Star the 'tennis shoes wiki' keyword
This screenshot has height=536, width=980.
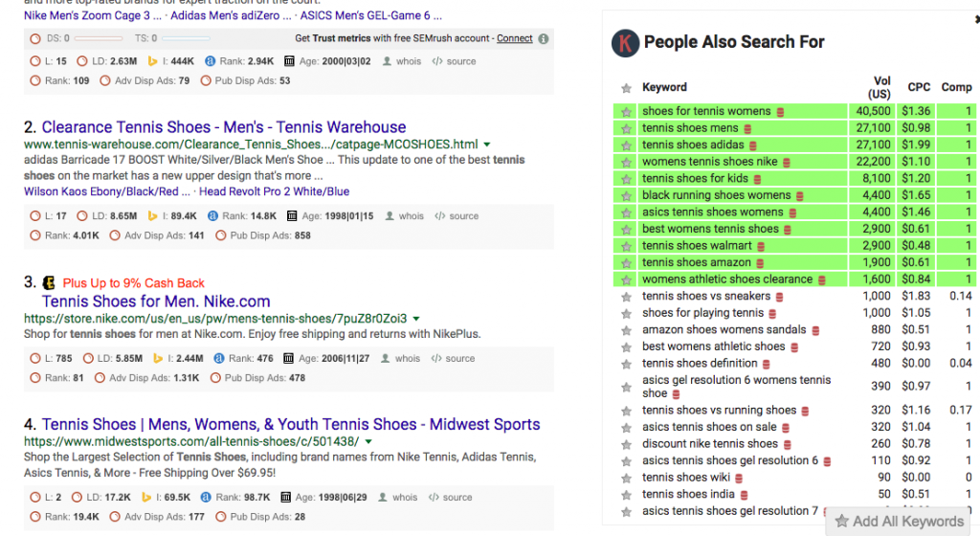[626, 479]
